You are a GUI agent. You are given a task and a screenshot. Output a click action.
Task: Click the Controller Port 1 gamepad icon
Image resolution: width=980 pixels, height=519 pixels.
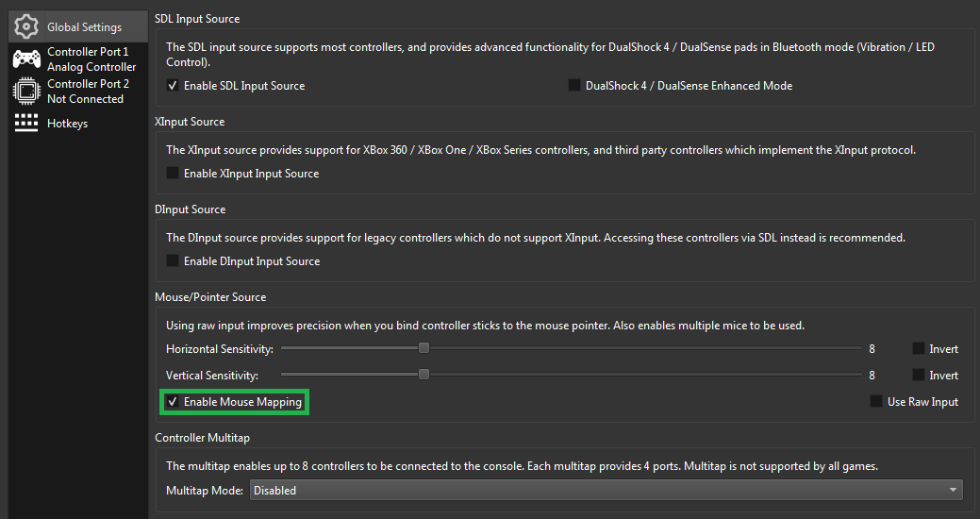(25, 59)
